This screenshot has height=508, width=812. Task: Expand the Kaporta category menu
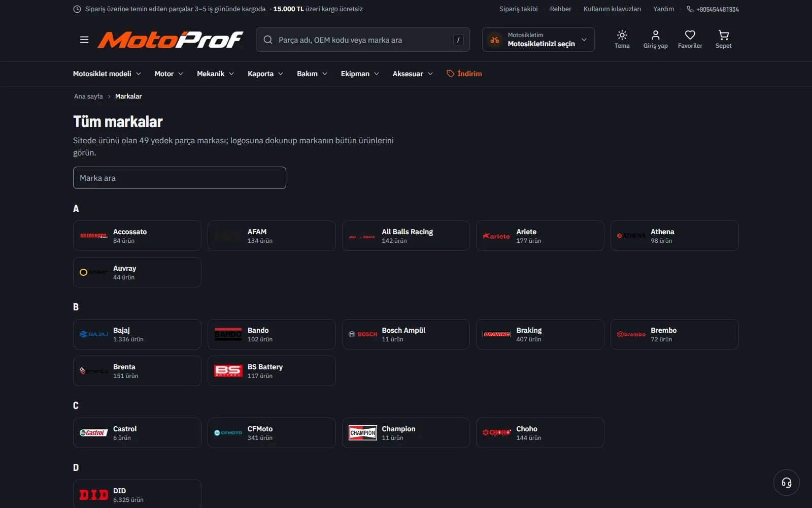pyautogui.click(x=265, y=74)
